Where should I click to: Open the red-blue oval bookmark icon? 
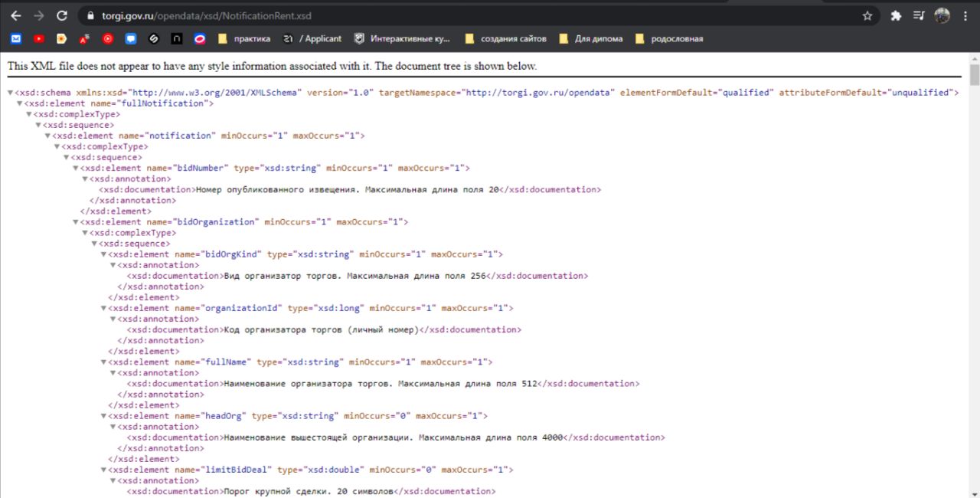(x=200, y=38)
